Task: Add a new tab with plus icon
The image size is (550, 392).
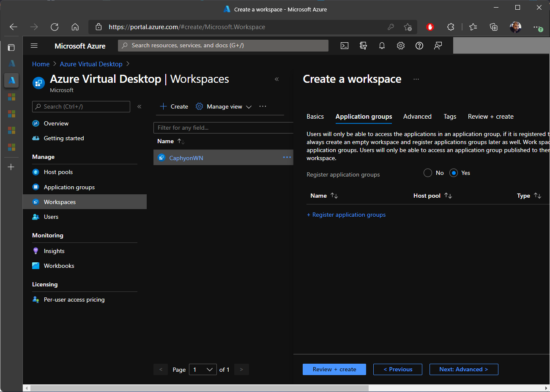Action: coord(11,167)
